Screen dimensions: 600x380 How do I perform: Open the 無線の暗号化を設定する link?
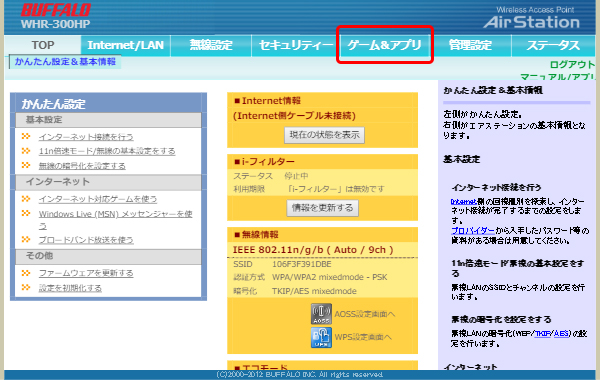(x=82, y=166)
